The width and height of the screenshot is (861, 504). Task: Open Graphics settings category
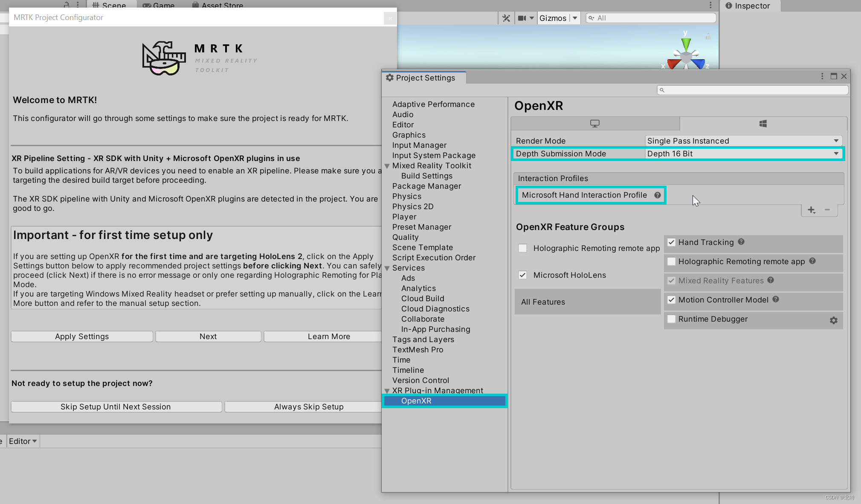point(409,135)
